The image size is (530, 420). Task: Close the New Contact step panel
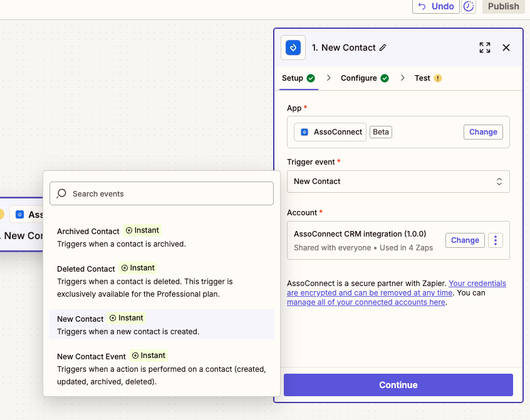click(x=506, y=48)
